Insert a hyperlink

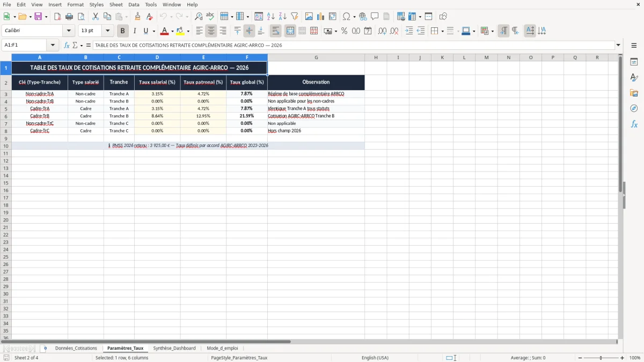pos(363,17)
